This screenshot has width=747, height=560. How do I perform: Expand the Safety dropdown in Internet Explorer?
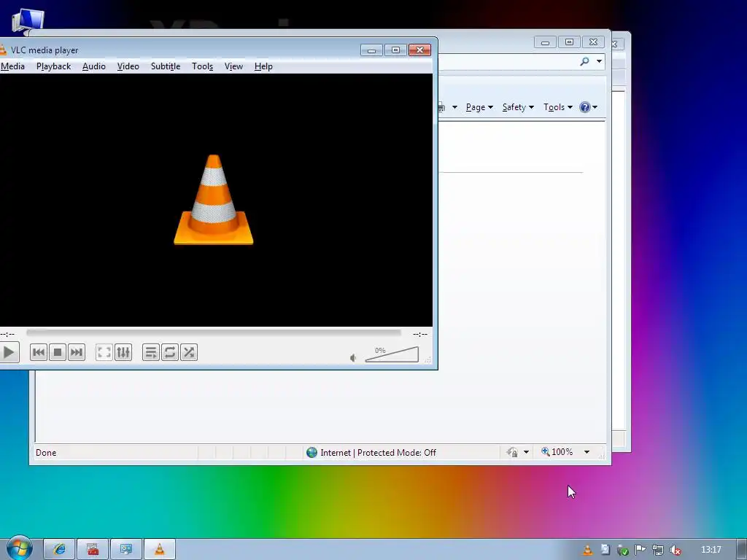point(518,107)
